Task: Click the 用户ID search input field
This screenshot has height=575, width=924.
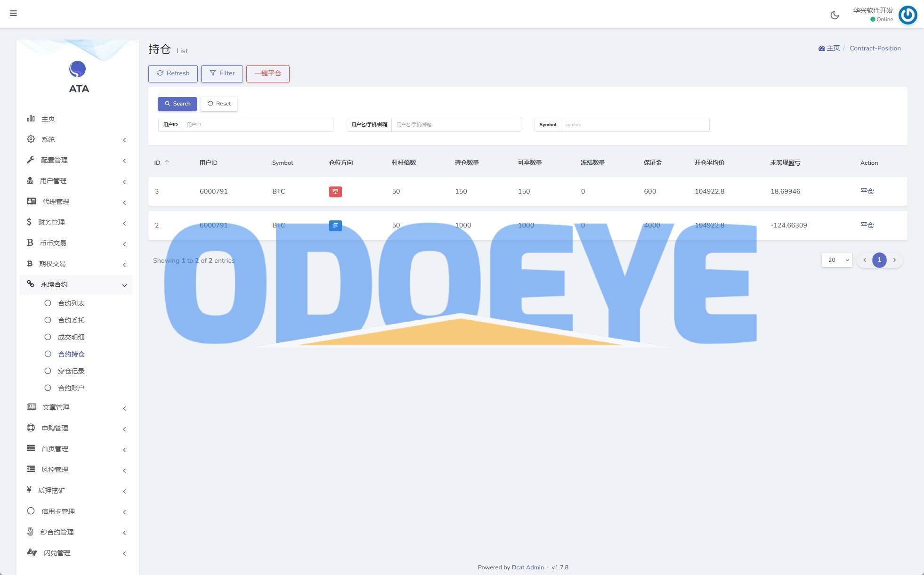Action: pos(257,125)
